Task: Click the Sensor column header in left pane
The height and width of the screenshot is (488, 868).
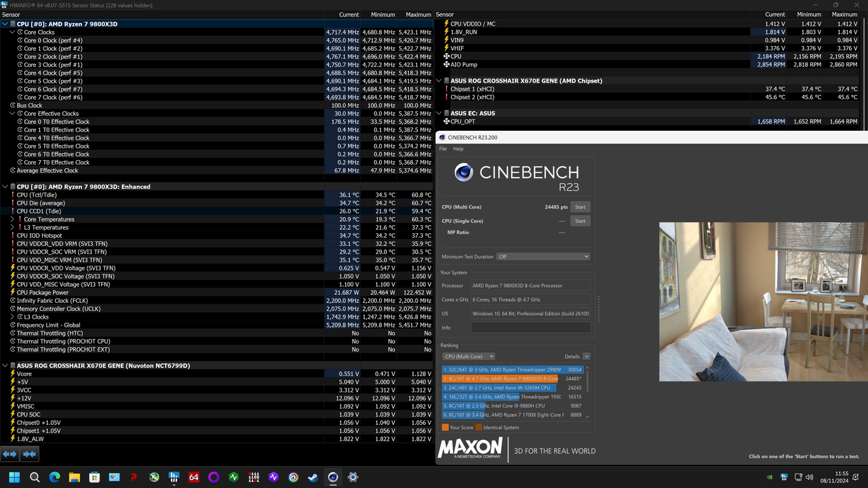Action: [x=11, y=14]
